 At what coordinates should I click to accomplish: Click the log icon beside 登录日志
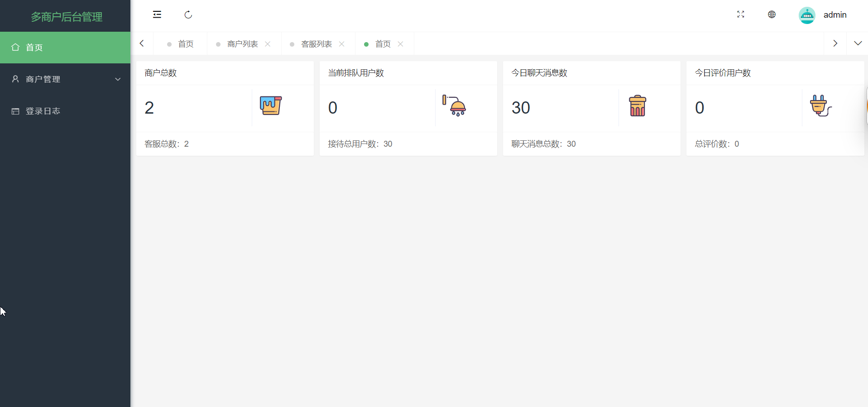click(x=15, y=111)
